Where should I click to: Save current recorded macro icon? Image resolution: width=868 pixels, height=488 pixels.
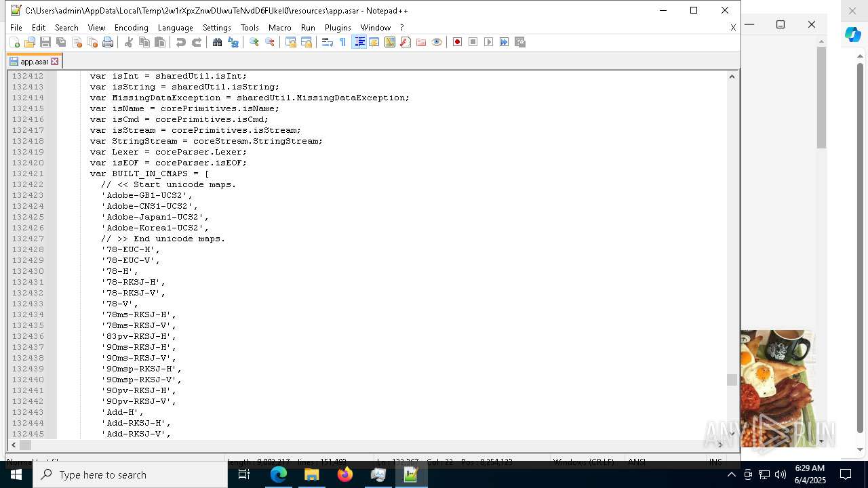pyautogui.click(x=520, y=42)
